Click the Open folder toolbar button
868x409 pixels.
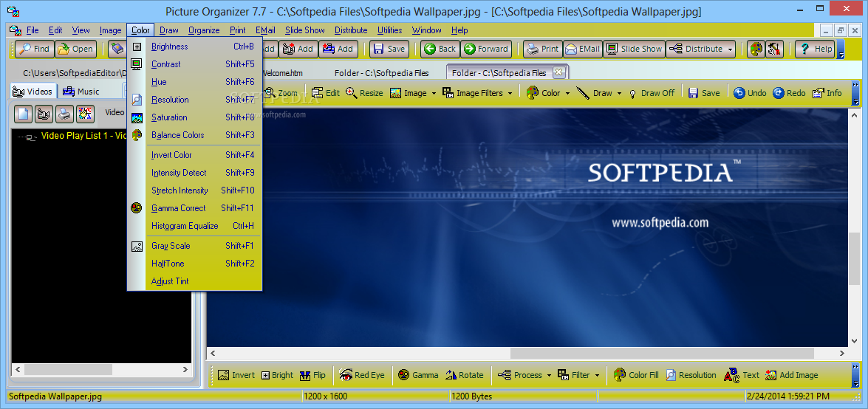[x=75, y=49]
